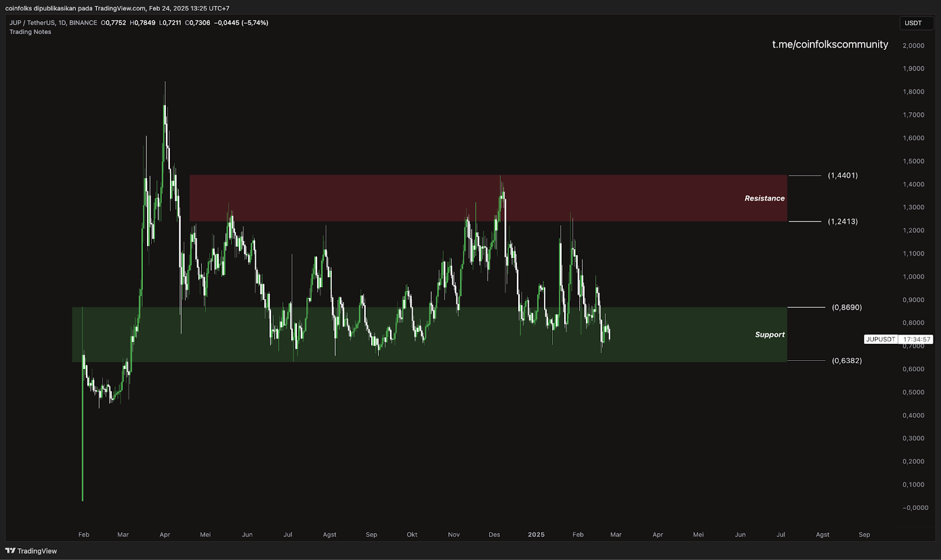Click the Resistance zone label

point(765,198)
